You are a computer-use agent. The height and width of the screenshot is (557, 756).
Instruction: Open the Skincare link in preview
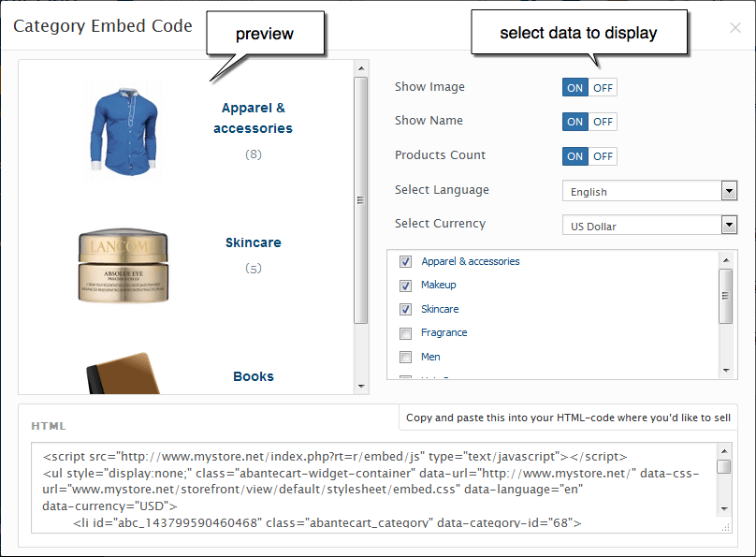[x=254, y=242]
